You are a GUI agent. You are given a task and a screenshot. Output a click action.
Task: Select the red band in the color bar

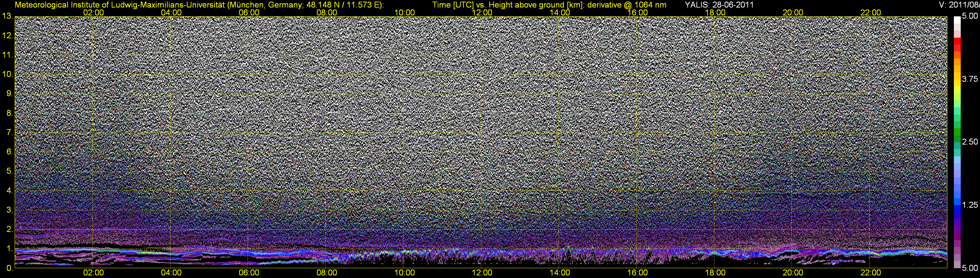(x=957, y=43)
